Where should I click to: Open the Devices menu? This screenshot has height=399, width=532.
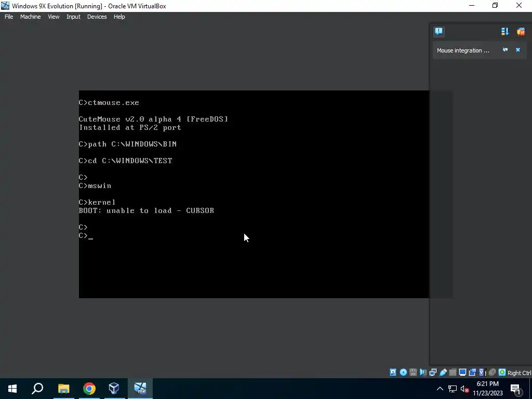(x=97, y=17)
